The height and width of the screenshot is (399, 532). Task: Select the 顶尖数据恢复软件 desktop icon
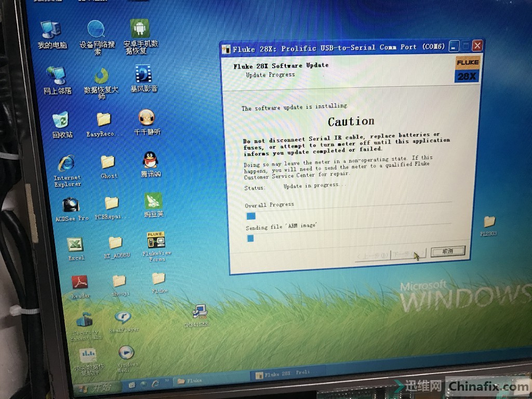point(88,362)
